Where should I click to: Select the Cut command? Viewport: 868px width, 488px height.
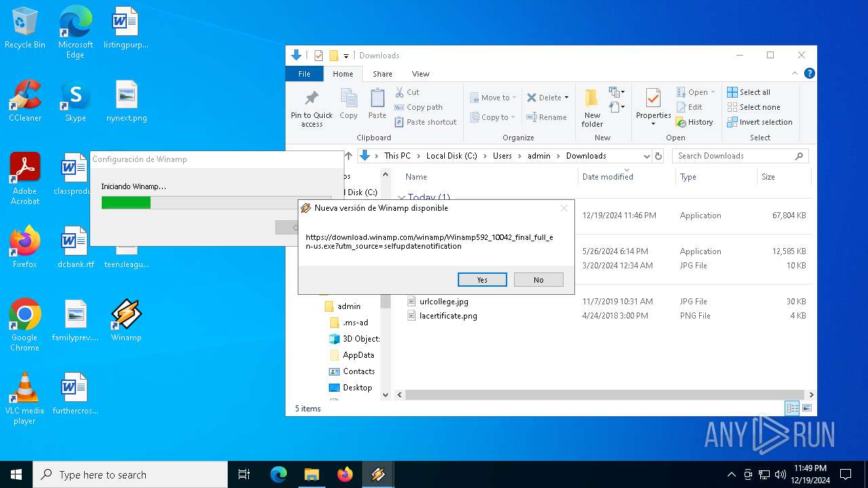coord(407,92)
